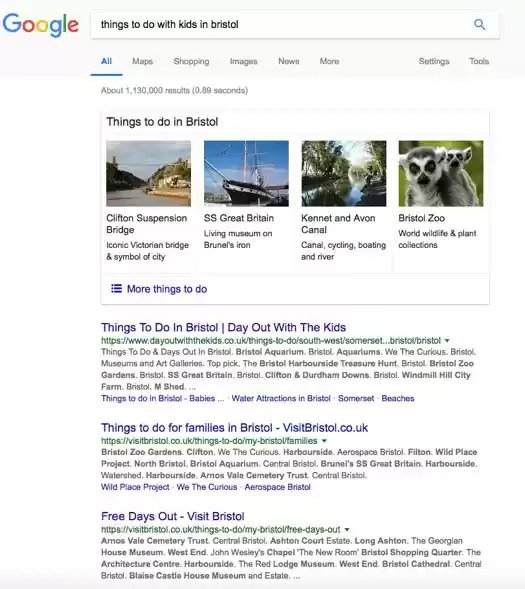Switch to the Maps tab
The height and width of the screenshot is (589, 525).
[x=142, y=61]
